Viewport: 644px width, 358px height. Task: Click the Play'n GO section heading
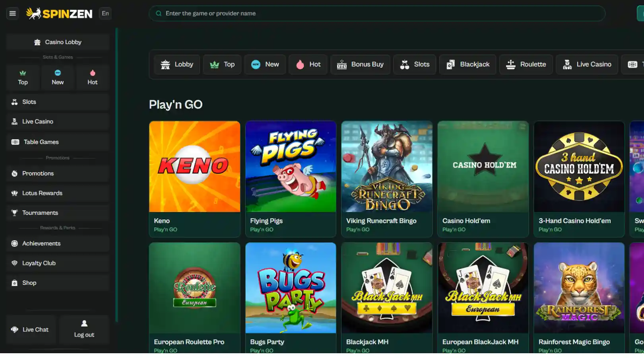(x=176, y=105)
